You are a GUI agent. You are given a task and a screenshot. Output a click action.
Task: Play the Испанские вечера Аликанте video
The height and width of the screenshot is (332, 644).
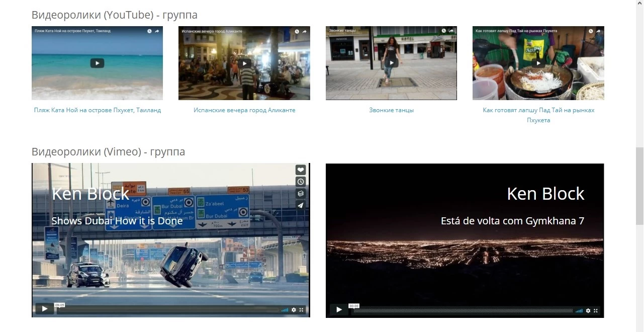coord(244,63)
